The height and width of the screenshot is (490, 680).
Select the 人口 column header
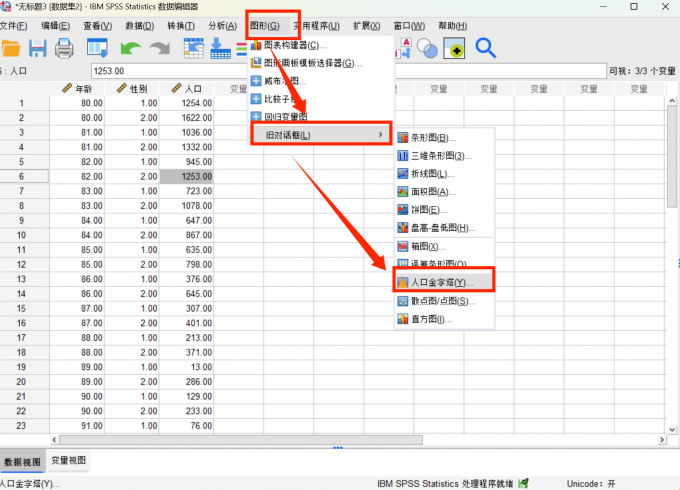coord(186,89)
